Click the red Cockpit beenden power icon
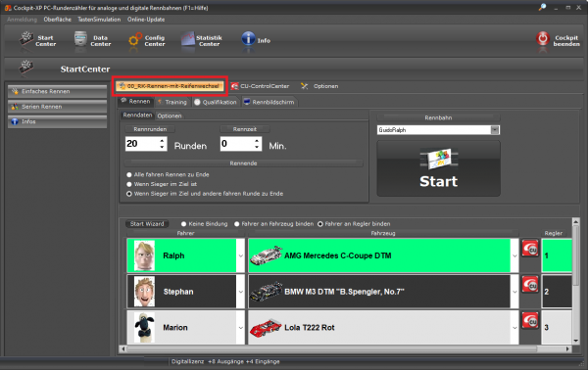 (542, 38)
